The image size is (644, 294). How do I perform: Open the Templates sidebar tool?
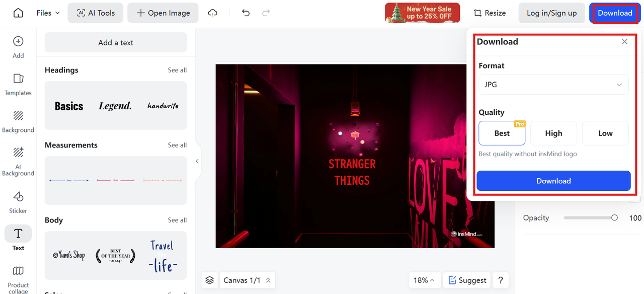coord(18,85)
